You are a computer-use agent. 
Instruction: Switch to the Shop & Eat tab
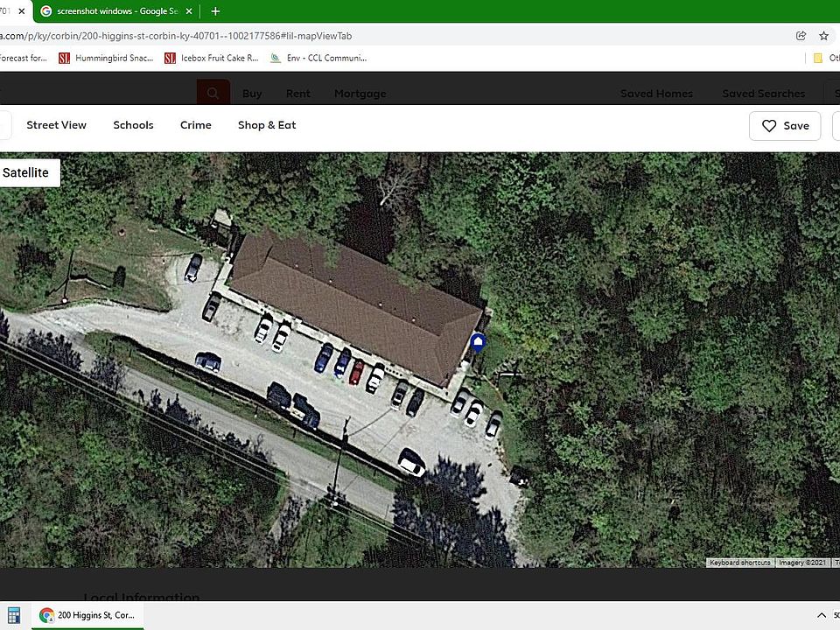(267, 125)
